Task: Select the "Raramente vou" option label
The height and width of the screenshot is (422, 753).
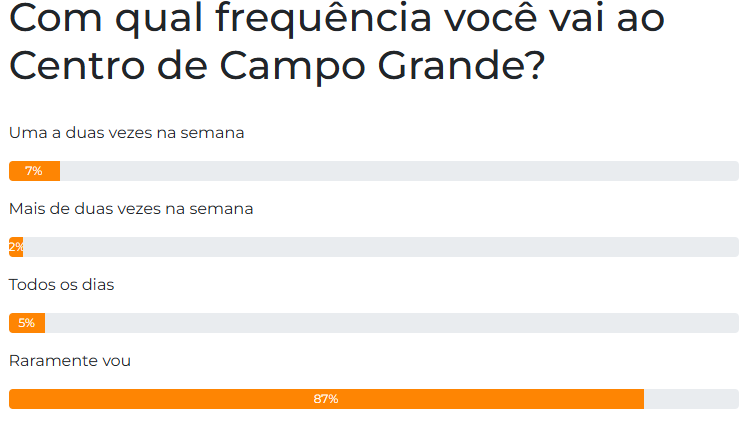Action: [x=70, y=360]
